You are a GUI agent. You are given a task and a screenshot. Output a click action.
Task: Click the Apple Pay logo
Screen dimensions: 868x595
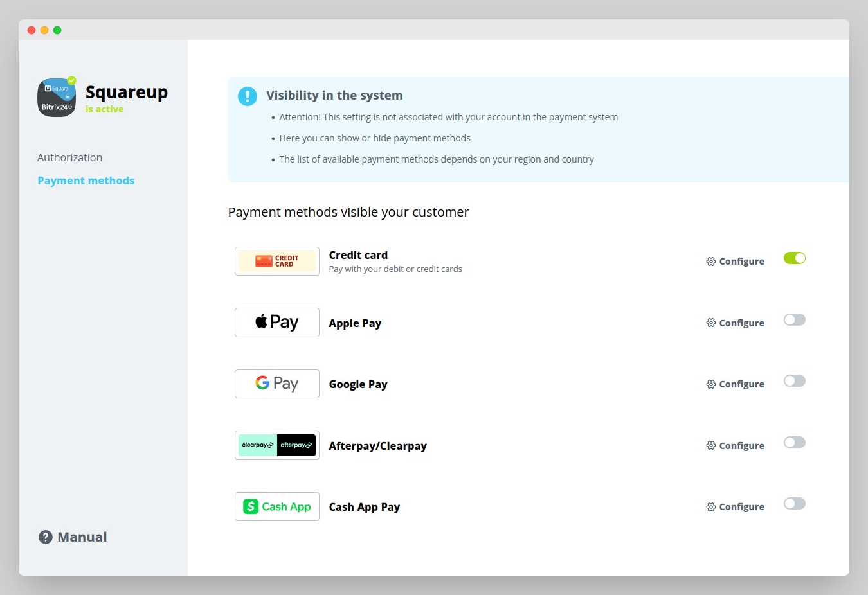[x=277, y=323]
